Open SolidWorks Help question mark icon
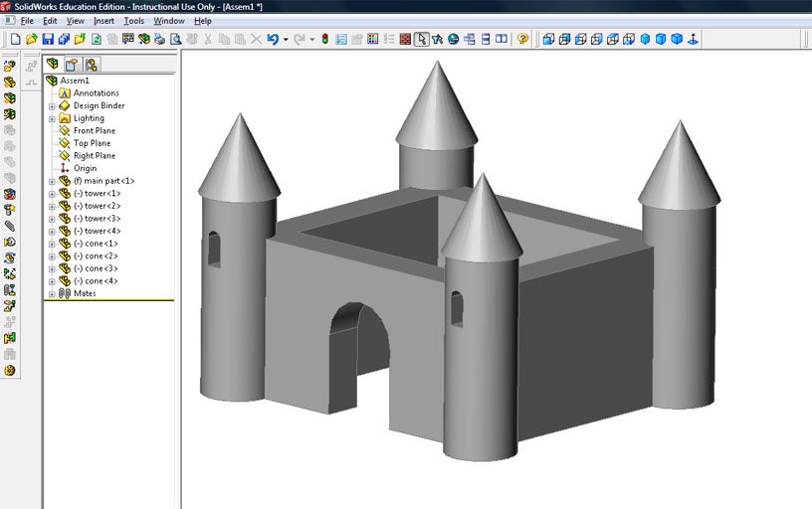This screenshot has width=812, height=509. coord(522,39)
